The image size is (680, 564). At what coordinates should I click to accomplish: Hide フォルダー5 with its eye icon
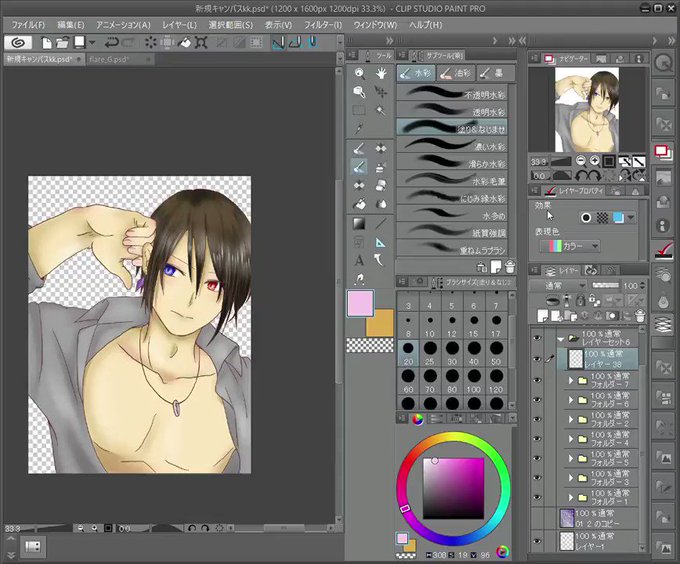537,458
